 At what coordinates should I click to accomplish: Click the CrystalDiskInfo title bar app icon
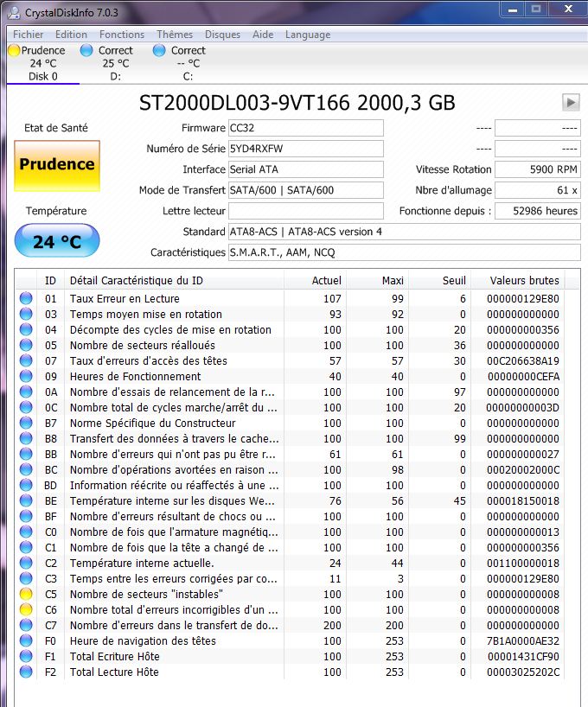[x=15, y=13]
